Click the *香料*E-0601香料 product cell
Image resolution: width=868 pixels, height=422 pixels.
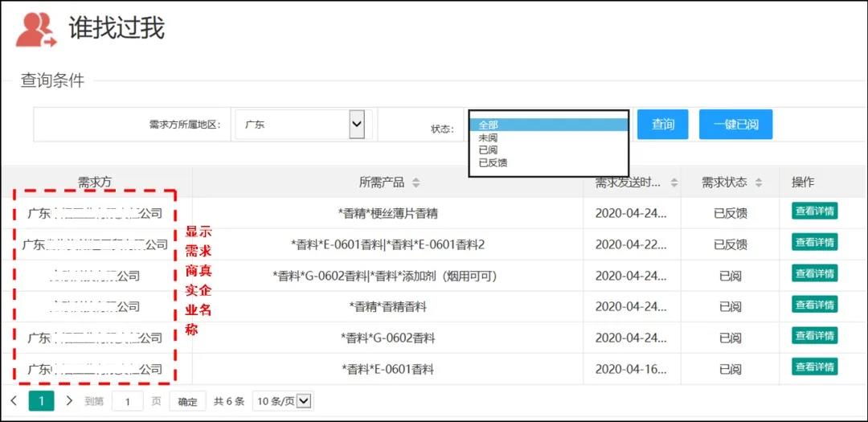point(387,368)
